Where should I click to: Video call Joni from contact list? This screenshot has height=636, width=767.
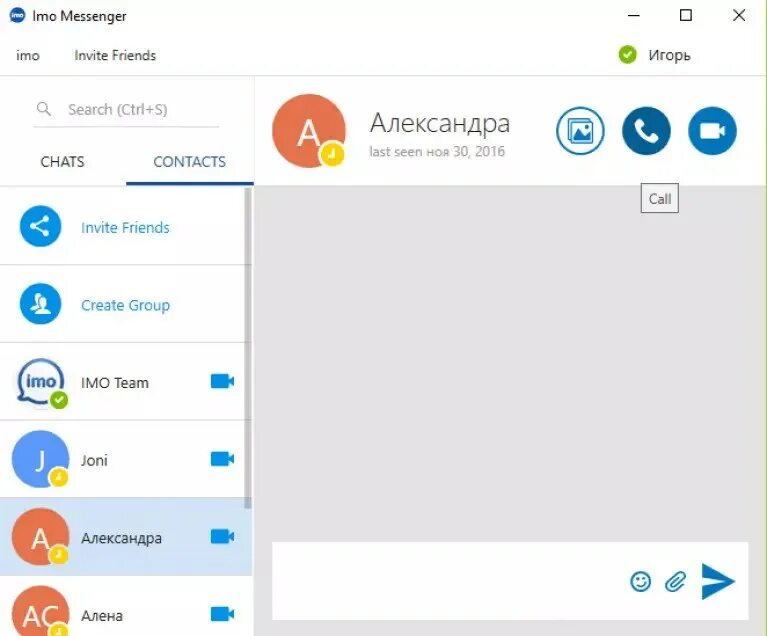click(222, 459)
